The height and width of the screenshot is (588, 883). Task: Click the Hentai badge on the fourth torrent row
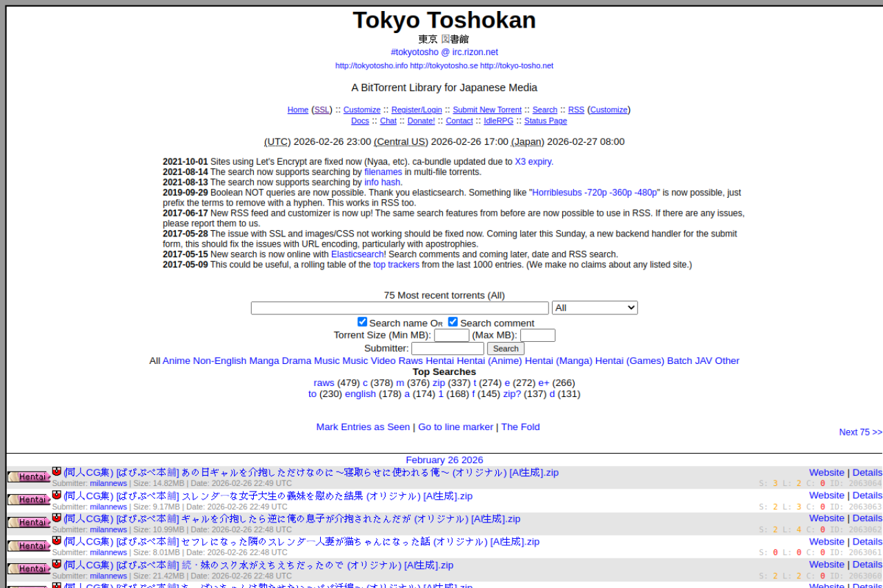[28, 545]
